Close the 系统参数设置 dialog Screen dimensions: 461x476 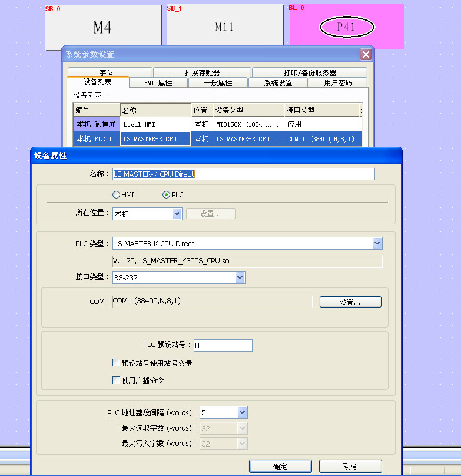[366, 55]
